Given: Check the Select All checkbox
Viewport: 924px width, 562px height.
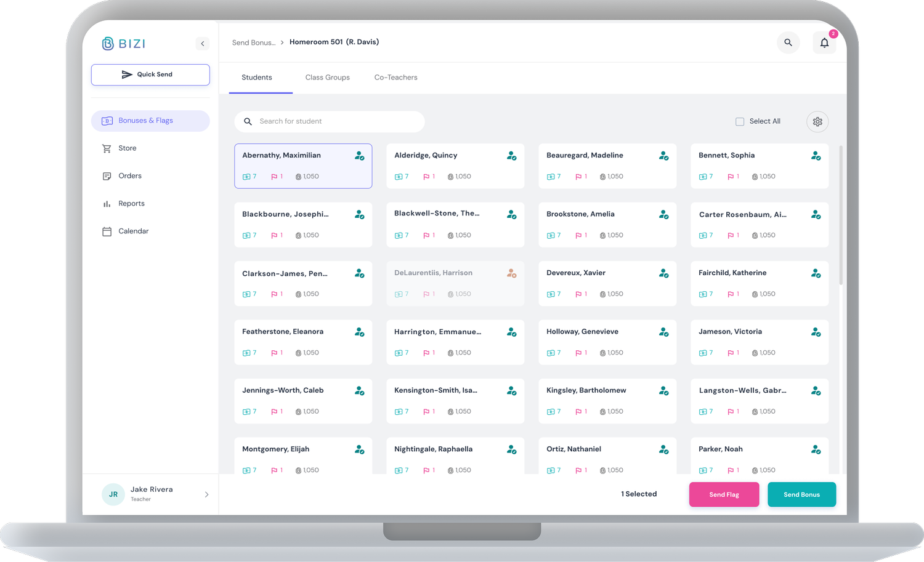Looking at the screenshot, I should point(740,122).
